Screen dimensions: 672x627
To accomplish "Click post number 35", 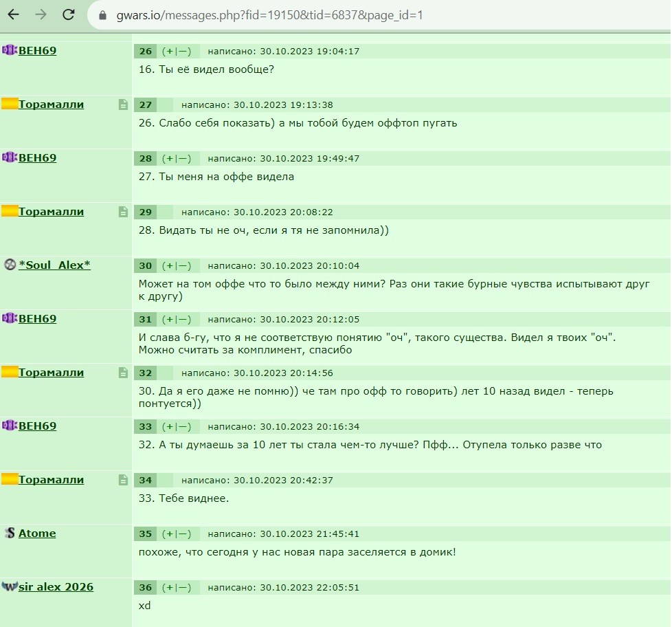I will pos(145,533).
